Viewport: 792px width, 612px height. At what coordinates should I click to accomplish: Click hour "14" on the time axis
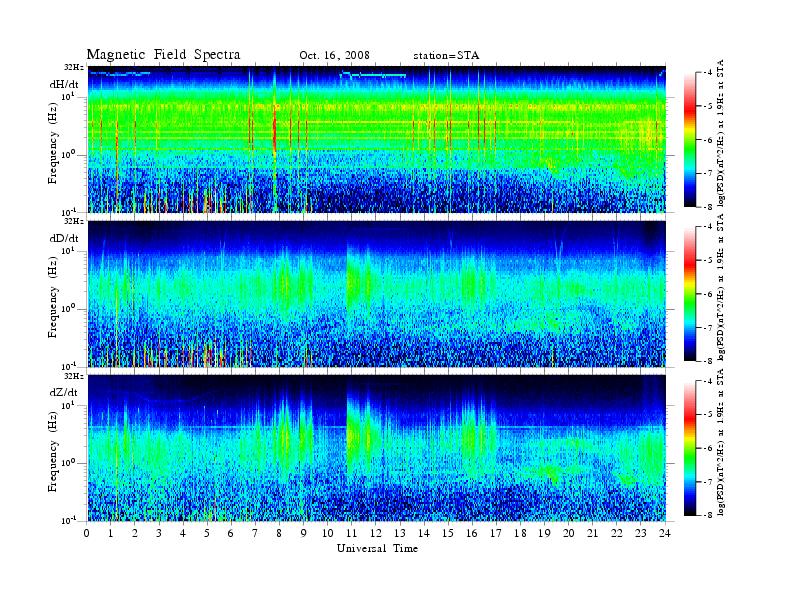(424, 533)
